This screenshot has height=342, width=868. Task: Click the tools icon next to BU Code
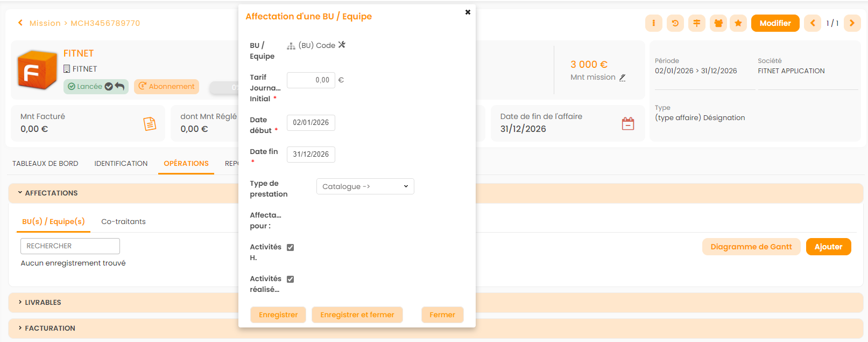click(342, 45)
